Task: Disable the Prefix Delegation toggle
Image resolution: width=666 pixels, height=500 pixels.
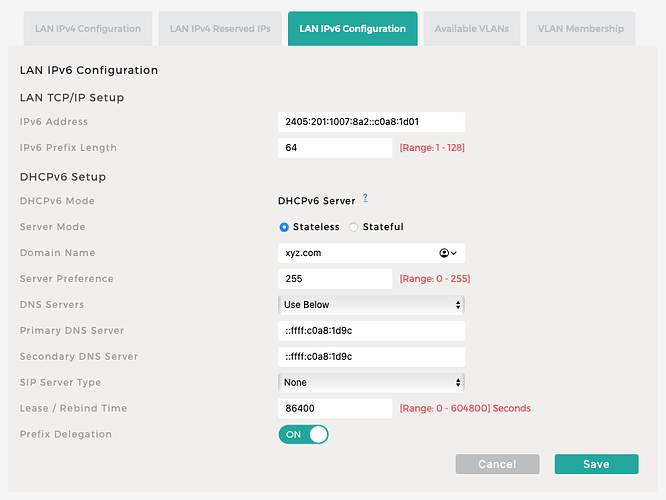Action: tap(303, 434)
